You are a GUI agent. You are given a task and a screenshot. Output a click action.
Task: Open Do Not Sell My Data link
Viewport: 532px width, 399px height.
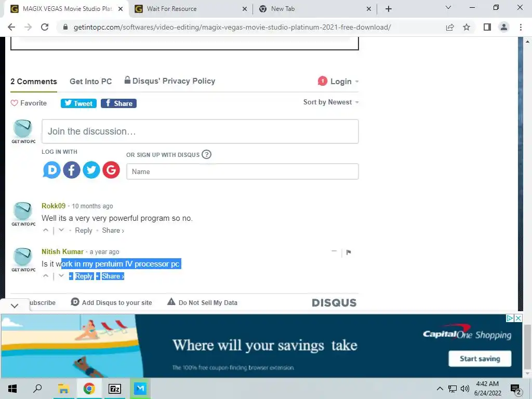tap(203, 302)
